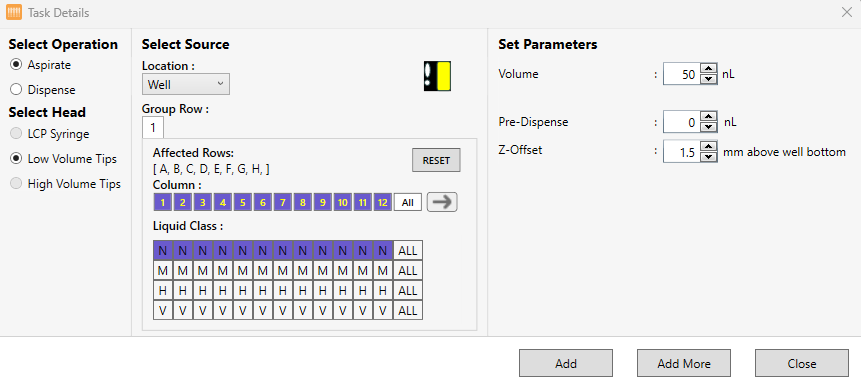Close the Task Details window
The height and width of the screenshot is (386, 861).
pyautogui.click(x=847, y=12)
